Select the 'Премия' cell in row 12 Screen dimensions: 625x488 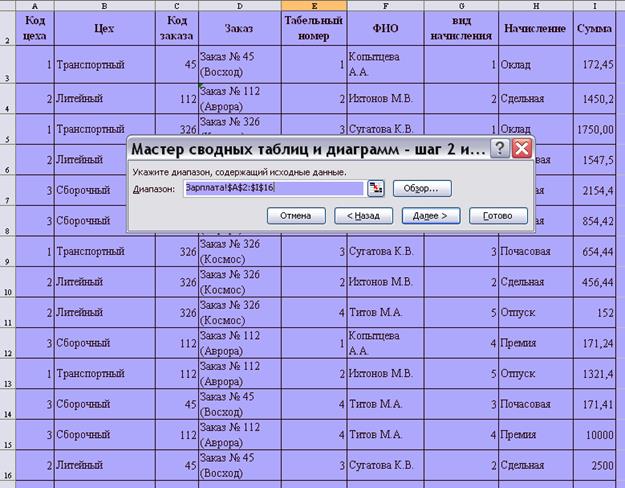(536, 343)
